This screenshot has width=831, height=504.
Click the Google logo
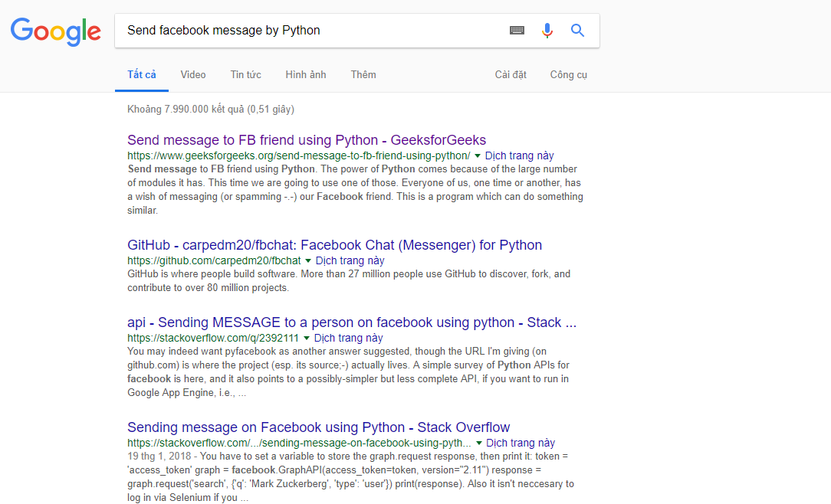coord(55,31)
